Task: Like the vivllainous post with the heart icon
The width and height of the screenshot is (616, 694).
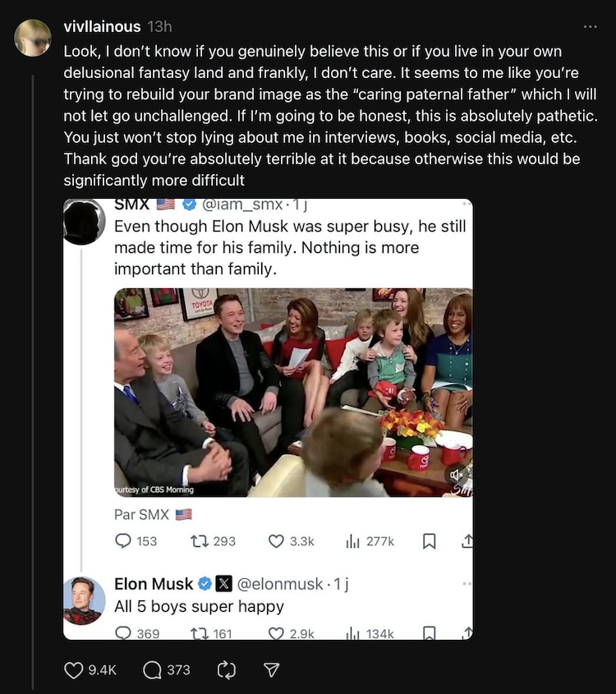Action: 74,670
